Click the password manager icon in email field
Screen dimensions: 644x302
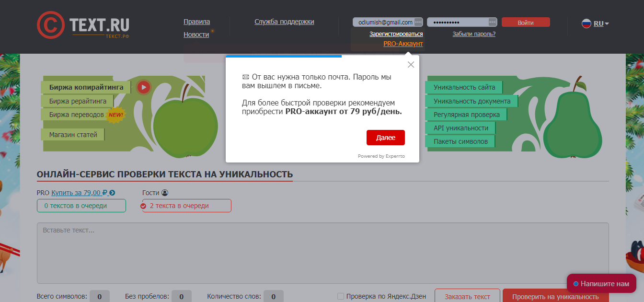coord(418,23)
